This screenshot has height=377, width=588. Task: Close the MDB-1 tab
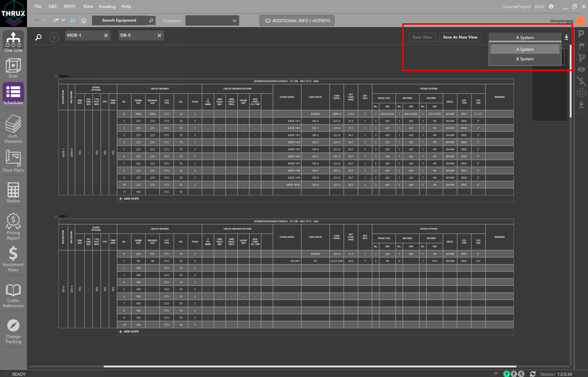(106, 35)
